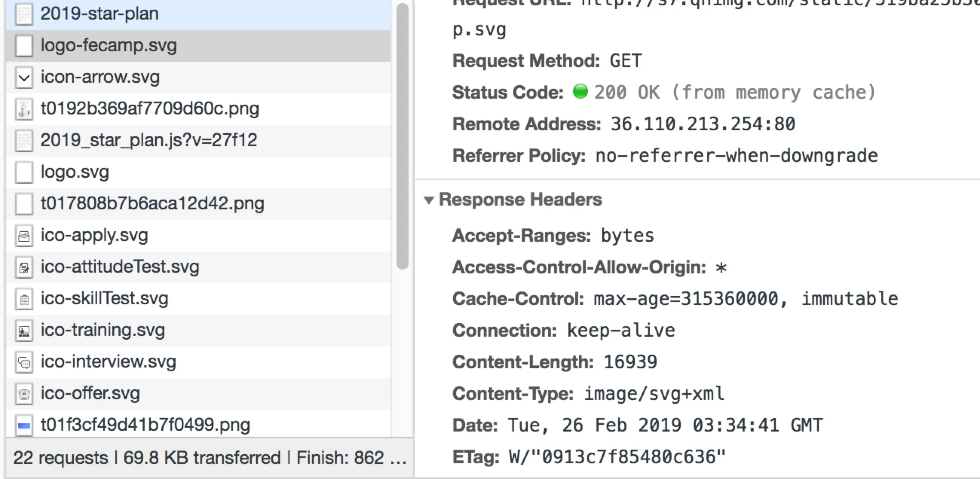Image resolution: width=980 pixels, height=479 pixels.
Task: Click the ico-offer.svg file icon
Action: (x=24, y=394)
